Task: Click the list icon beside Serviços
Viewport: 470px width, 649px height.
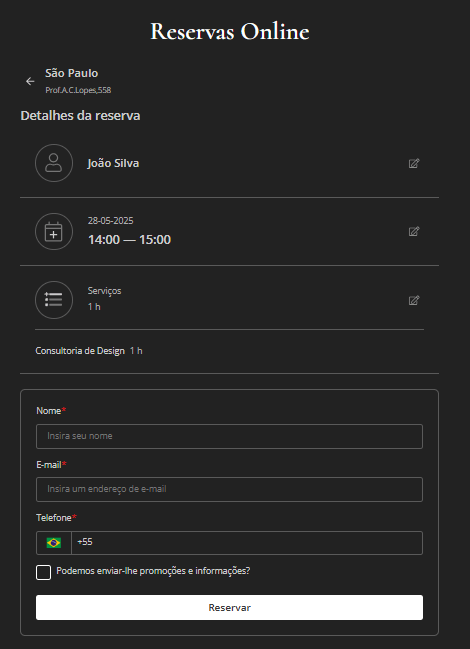Action: tap(54, 300)
